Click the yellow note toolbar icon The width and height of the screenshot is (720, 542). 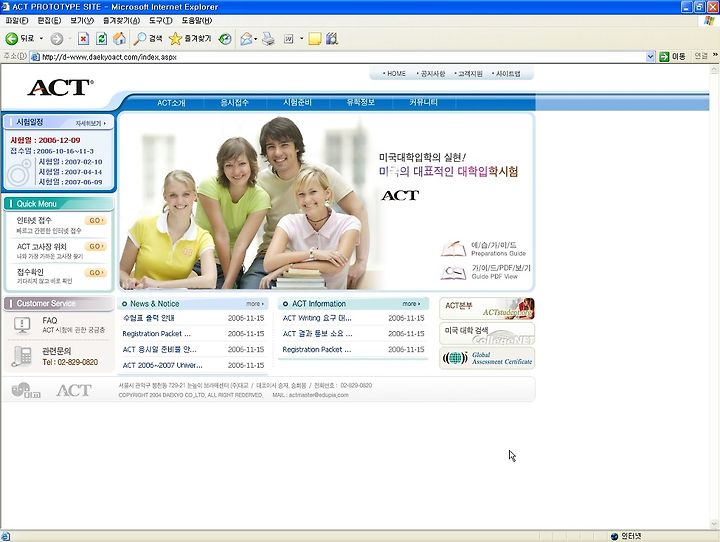tap(315, 39)
